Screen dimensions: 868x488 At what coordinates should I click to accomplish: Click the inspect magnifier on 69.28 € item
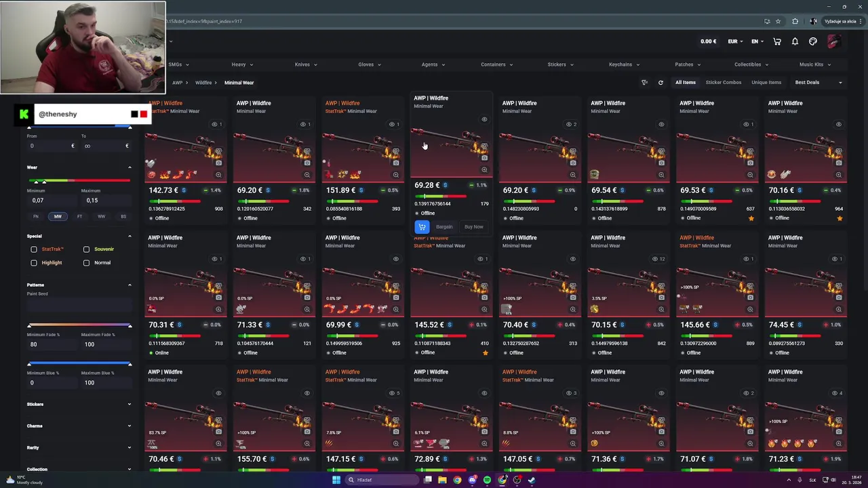[x=484, y=169]
